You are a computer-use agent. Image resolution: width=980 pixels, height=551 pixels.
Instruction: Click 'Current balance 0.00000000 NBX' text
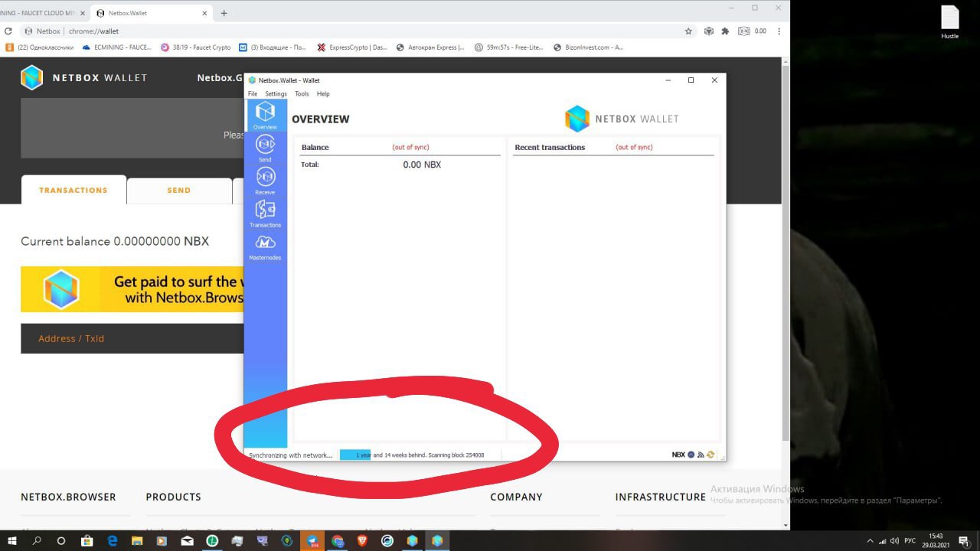[x=115, y=241]
